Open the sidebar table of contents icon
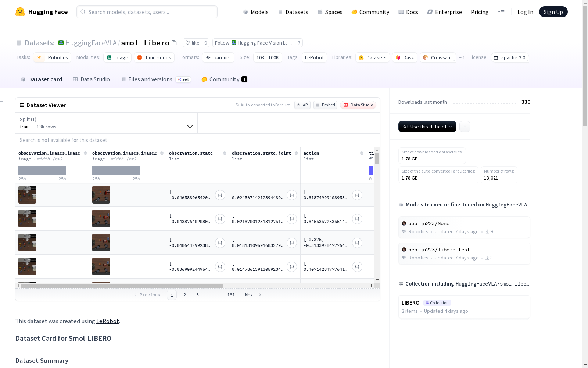588x368 pixels. point(2,102)
